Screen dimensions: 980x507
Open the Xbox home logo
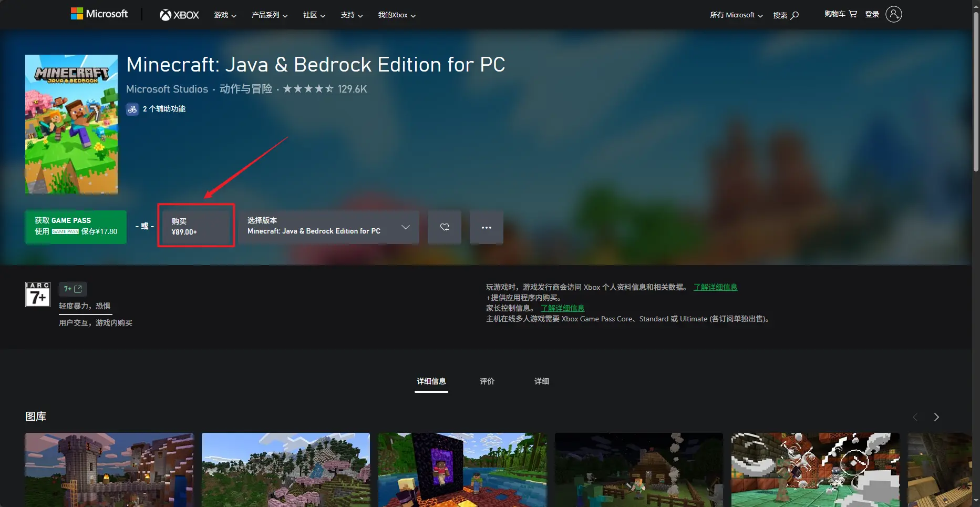click(x=179, y=15)
